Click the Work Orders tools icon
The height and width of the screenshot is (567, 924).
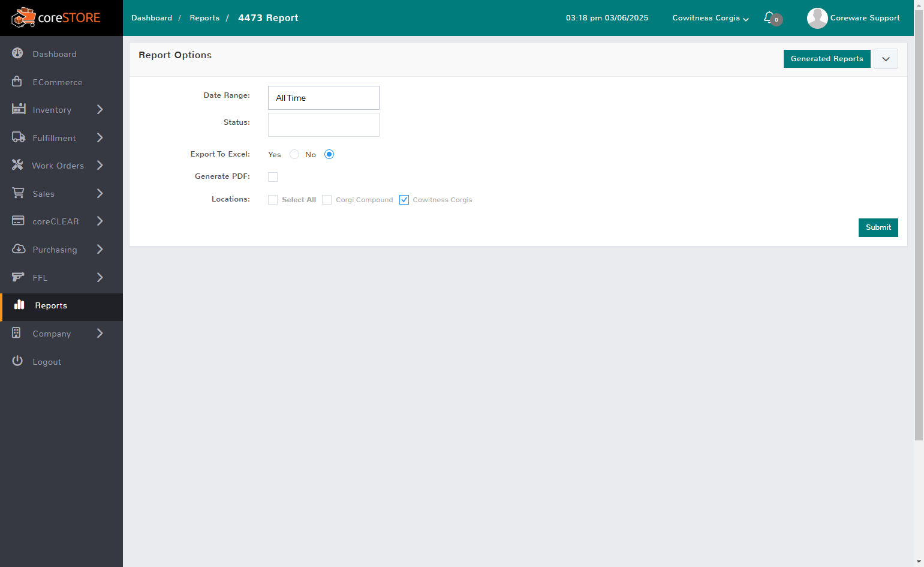pyautogui.click(x=17, y=164)
